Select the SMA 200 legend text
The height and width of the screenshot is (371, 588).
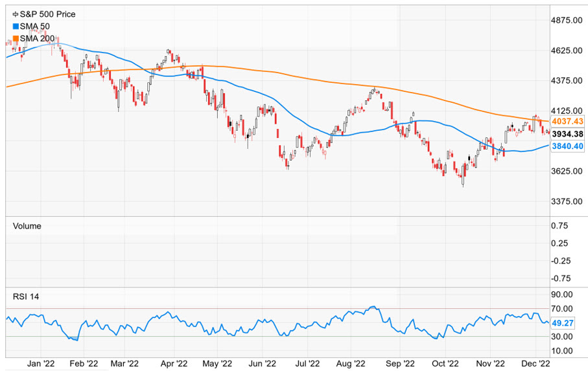click(38, 39)
